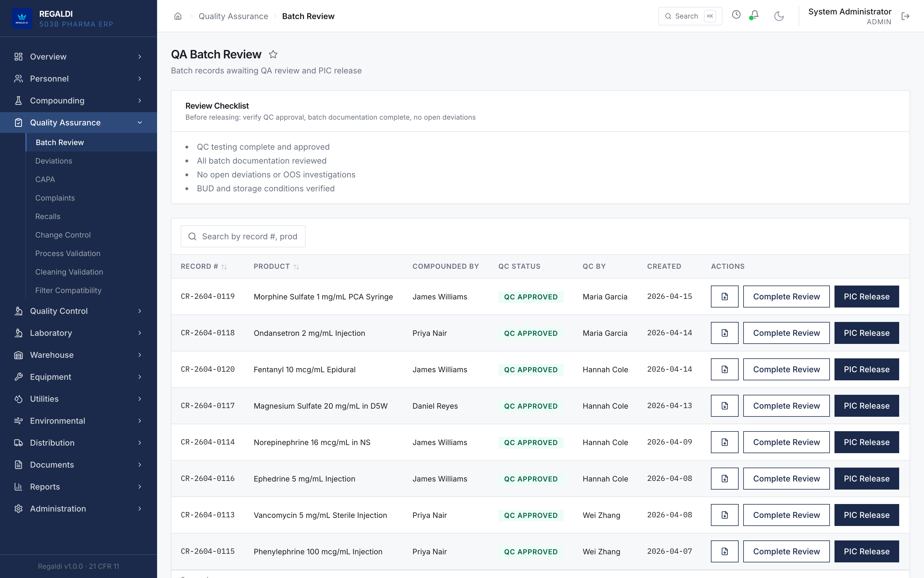
Task: Click the Administration gear icon
Action: 18,508
